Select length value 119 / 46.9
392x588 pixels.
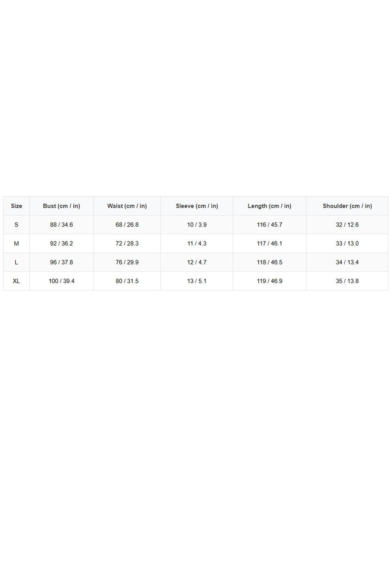pos(269,281)
